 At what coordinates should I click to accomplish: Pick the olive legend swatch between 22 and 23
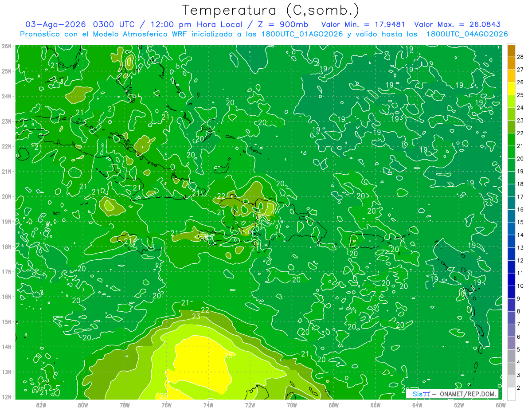coord(511,127)
